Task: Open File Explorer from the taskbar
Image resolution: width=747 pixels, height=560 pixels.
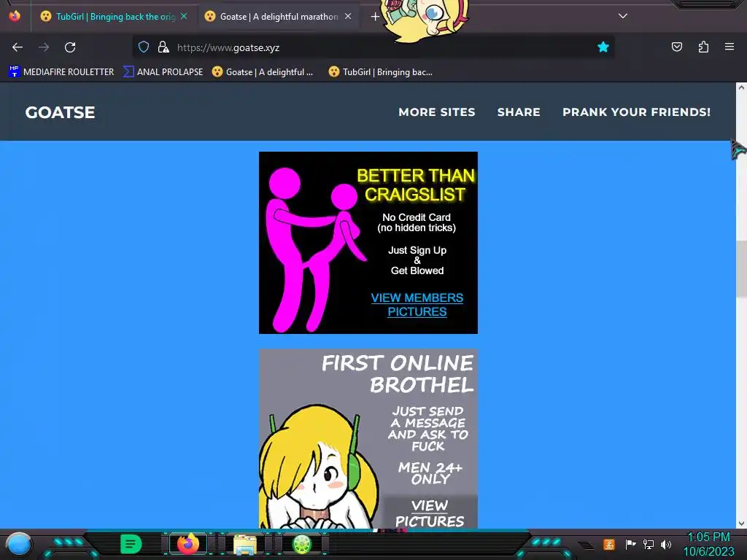Action: pyautogui.click(x=245, y=544)
